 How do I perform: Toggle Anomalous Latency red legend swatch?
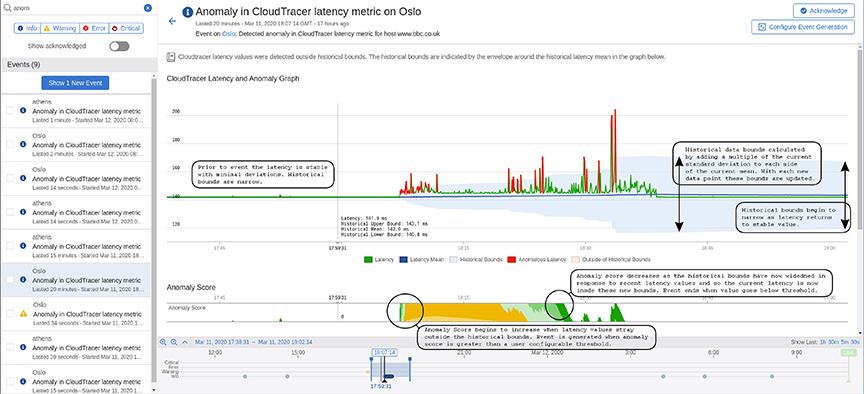pyautogui.click(x=512, y=259)
